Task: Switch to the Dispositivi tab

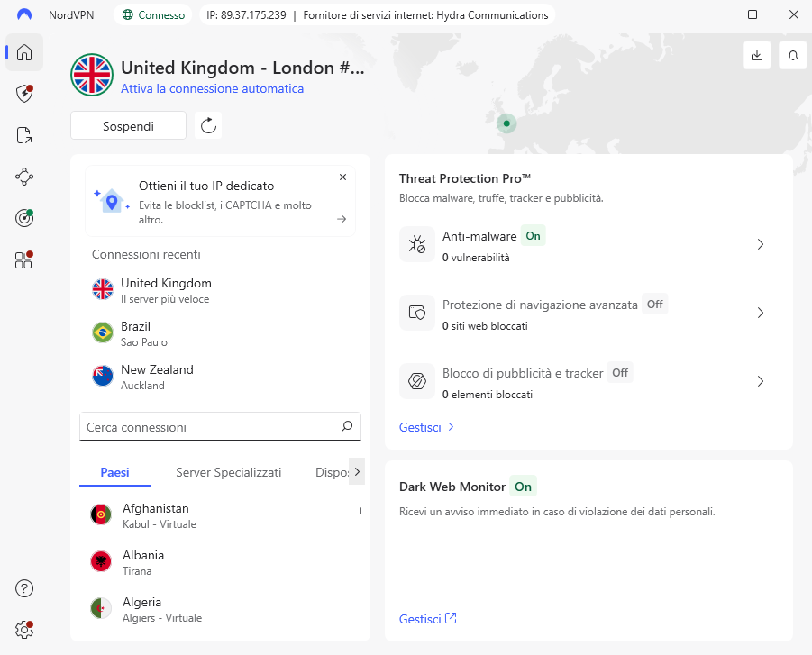Action: (332, 472)
